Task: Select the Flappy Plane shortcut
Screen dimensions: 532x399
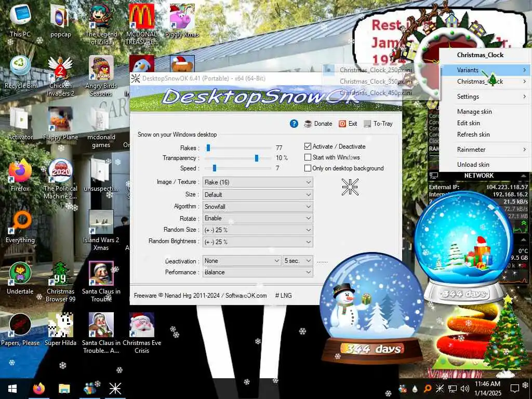Action: [x=60, y=124]
